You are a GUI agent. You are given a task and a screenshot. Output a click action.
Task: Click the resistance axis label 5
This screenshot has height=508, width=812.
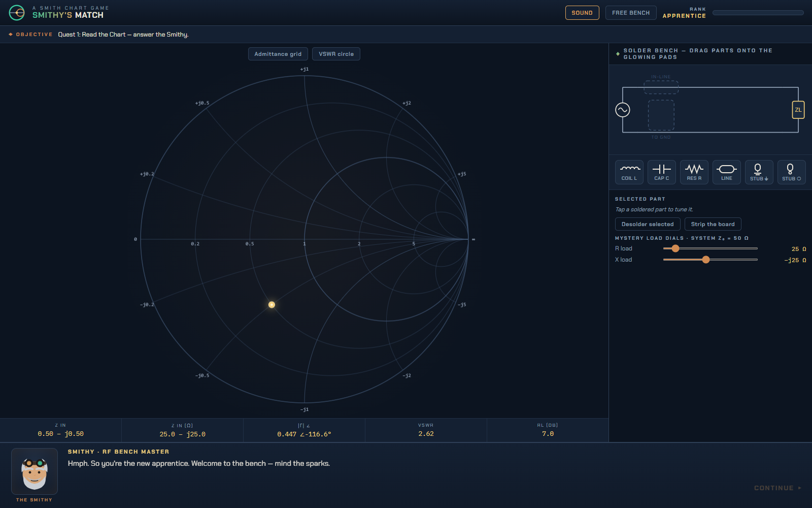(x=414, y=244)
